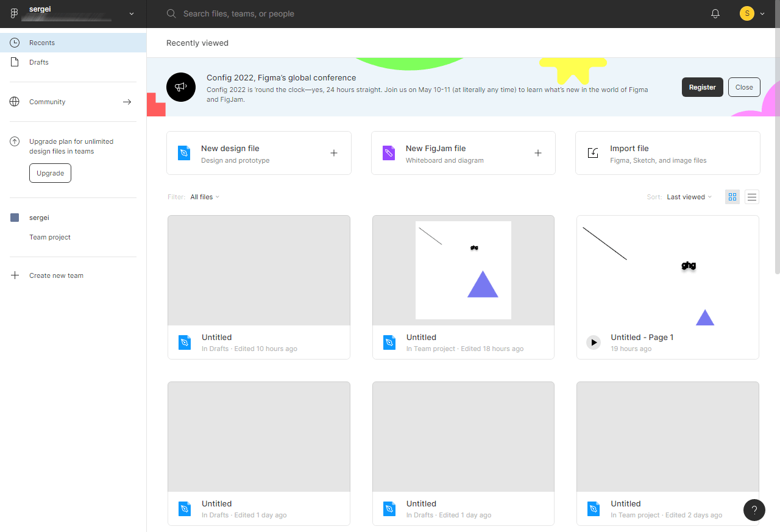Click the Import file icon
Image resolution: width=780 pixels, height=532 pixels.
tap(593, 153)
